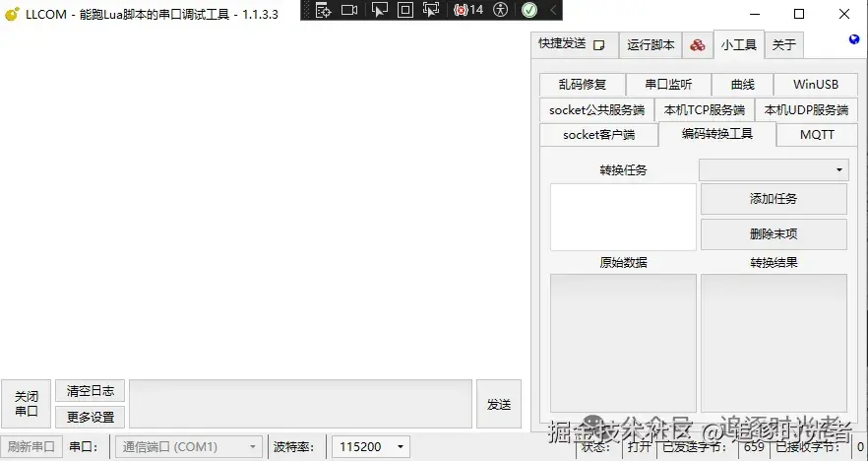
Task: Click the 发送 button
Action: (499, 404)
